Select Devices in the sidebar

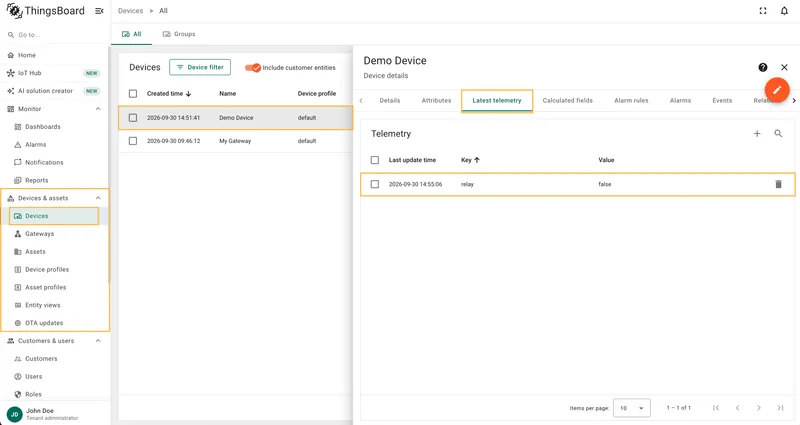pyautogui.click(x=54, y=216)
